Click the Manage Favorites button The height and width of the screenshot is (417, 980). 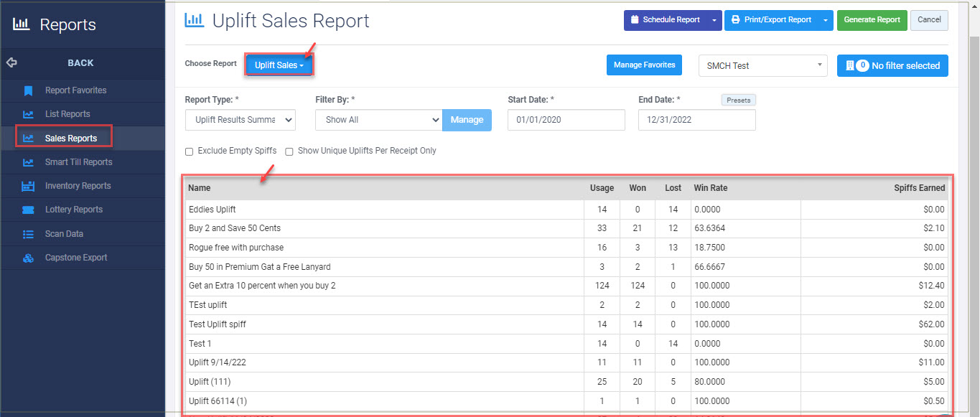tap(644, 65)
